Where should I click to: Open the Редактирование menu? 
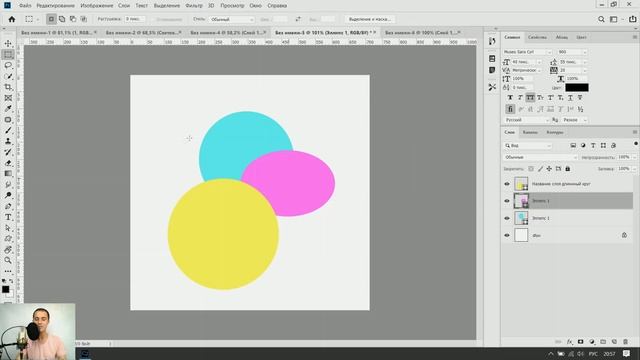click(x=56, y=6)
